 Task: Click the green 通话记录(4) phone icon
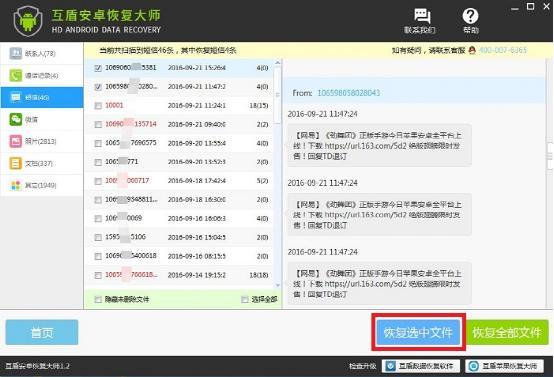point(16,75)
